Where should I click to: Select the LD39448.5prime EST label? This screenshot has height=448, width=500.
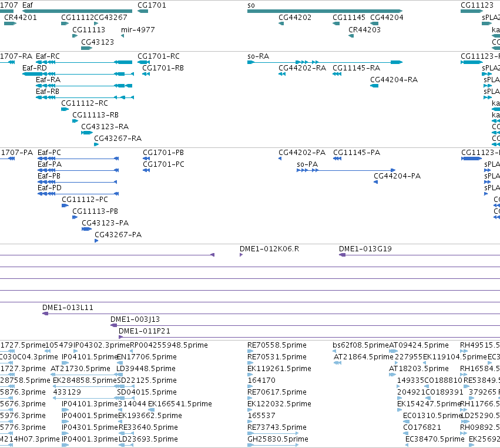146,369
